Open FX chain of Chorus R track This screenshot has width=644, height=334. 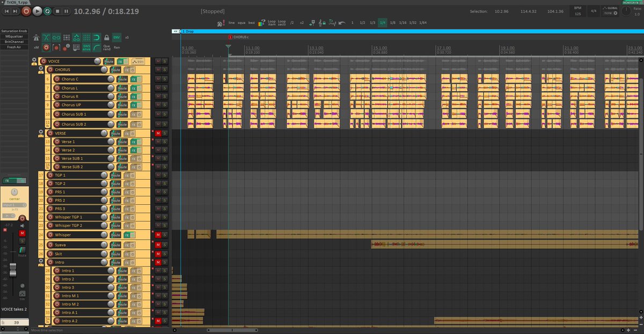(133, 97)
